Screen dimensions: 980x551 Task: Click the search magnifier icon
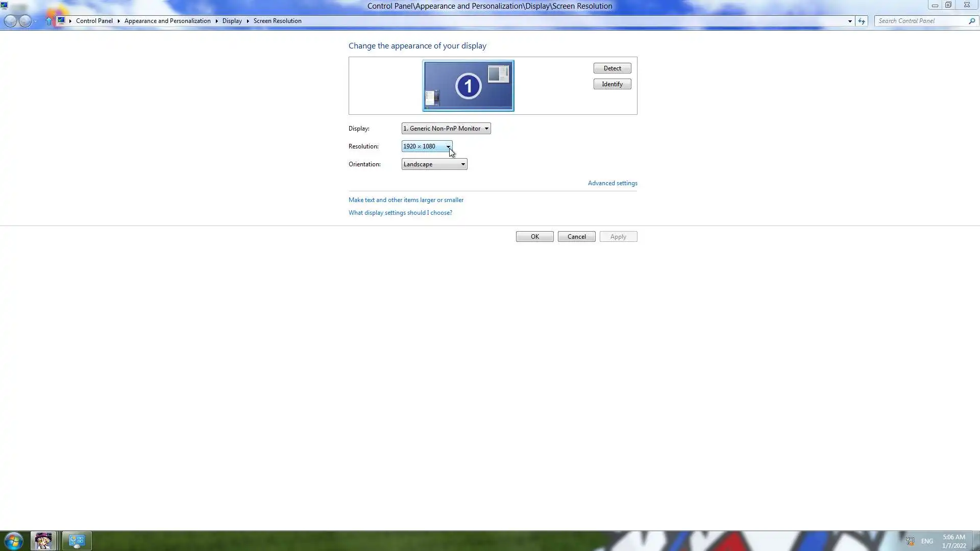pos(971,21)
